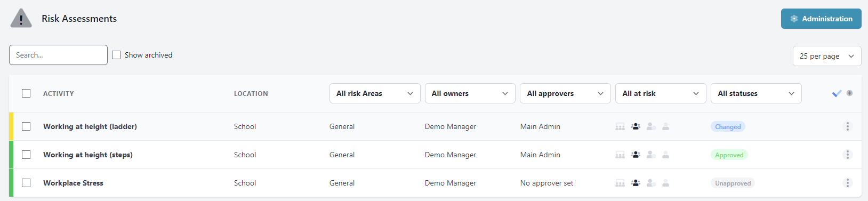Click single person icon in Working at height (steps) row
868x201 pixels.
click(x=665, y=155)
